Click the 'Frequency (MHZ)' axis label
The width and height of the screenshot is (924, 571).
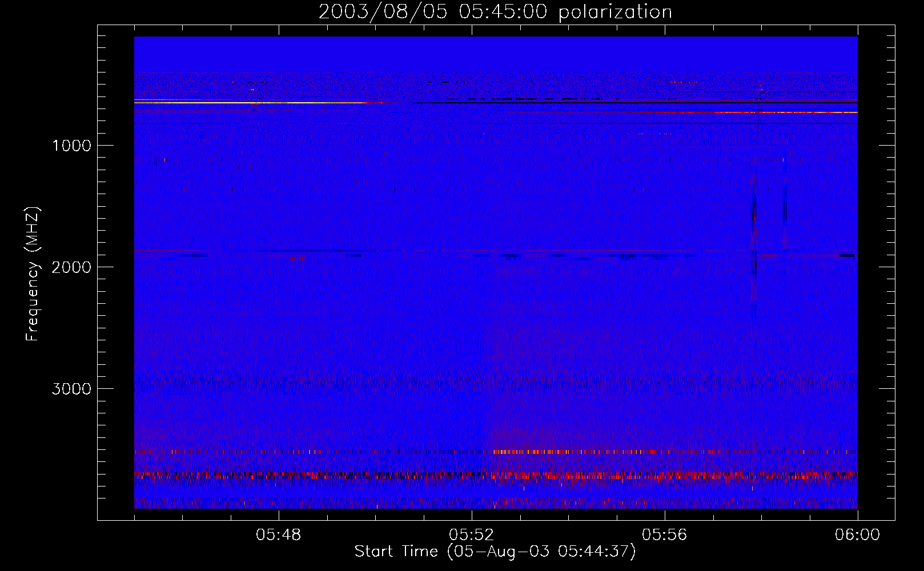click(x=33, y=274)
